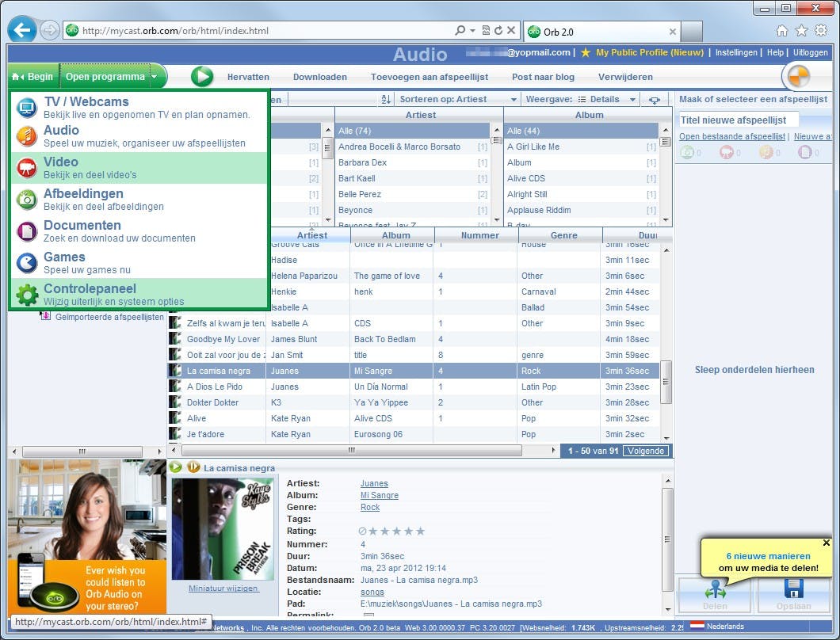Sort by the Nummer column header

tap(480, 235)
